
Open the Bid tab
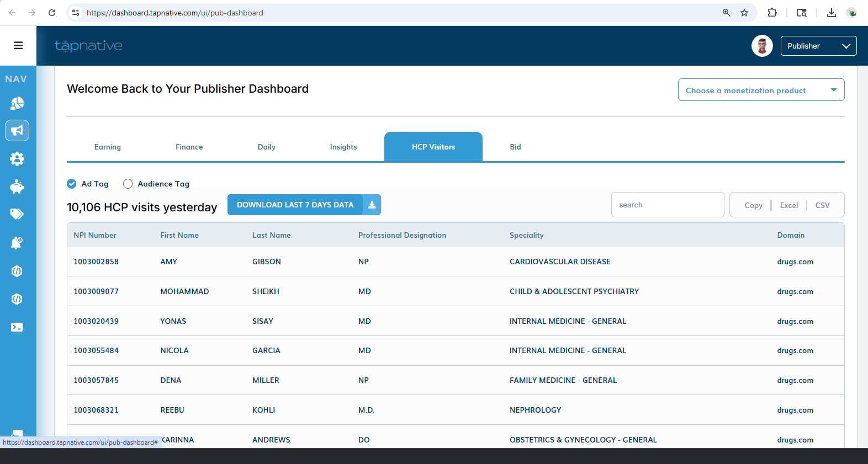click(515, 147)
